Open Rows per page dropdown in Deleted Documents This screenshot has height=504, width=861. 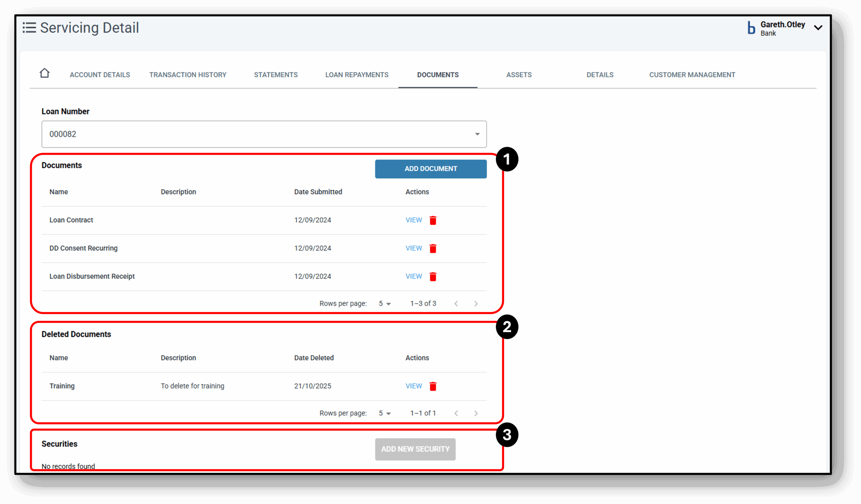385,413
